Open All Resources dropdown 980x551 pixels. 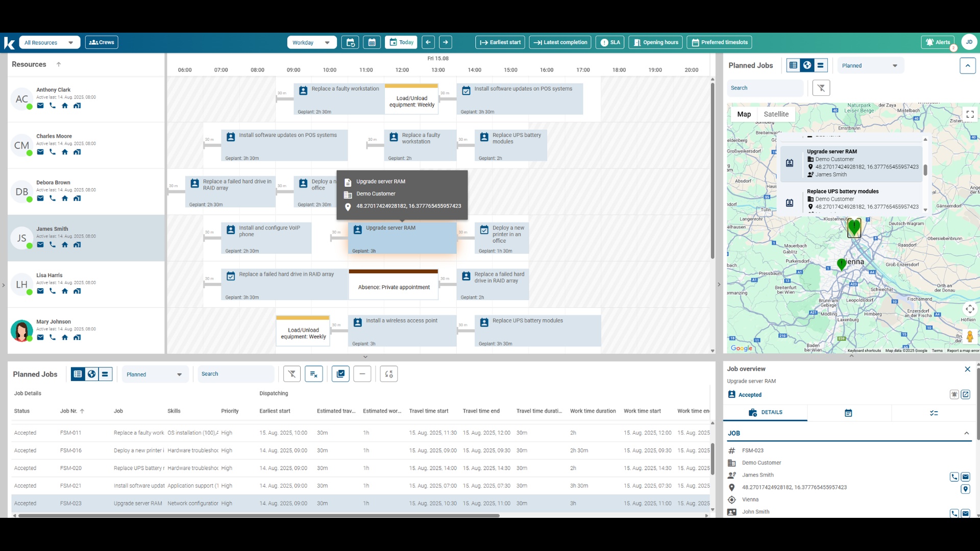49,42
